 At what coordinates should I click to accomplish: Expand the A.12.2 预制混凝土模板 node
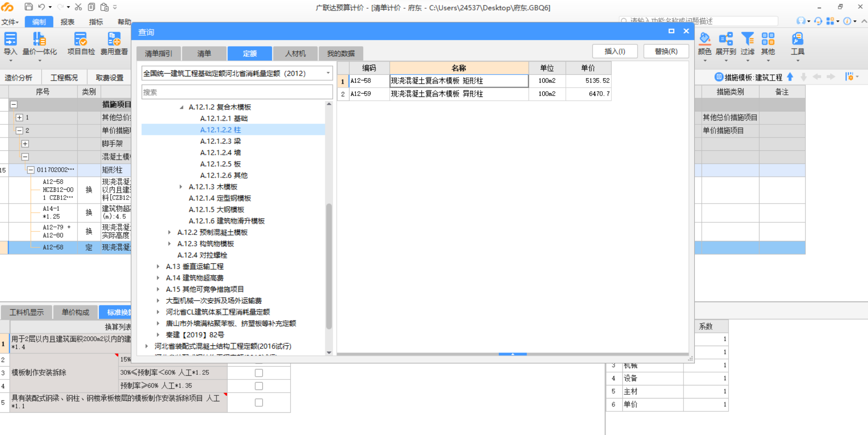pos(169,232)
